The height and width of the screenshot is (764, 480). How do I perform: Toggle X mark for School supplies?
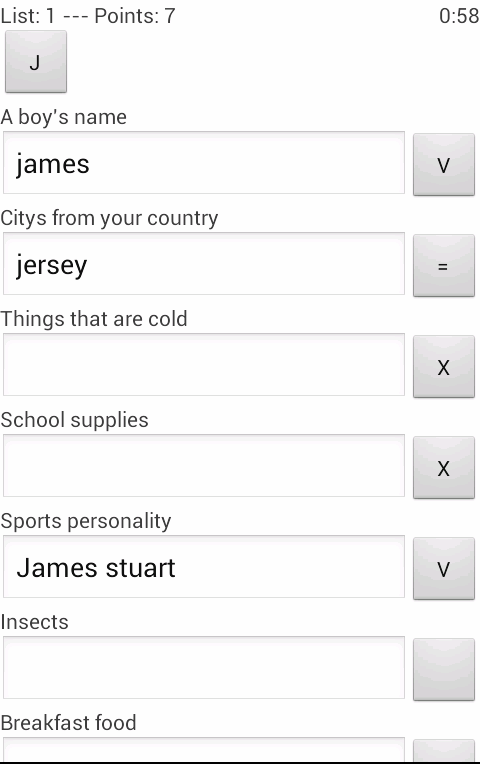[443, 467]
